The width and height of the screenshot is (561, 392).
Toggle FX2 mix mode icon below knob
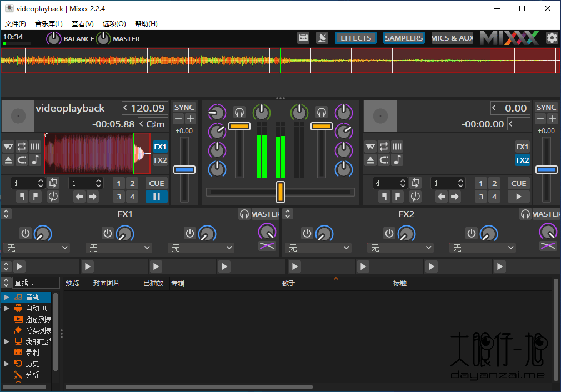pos(548,246)
